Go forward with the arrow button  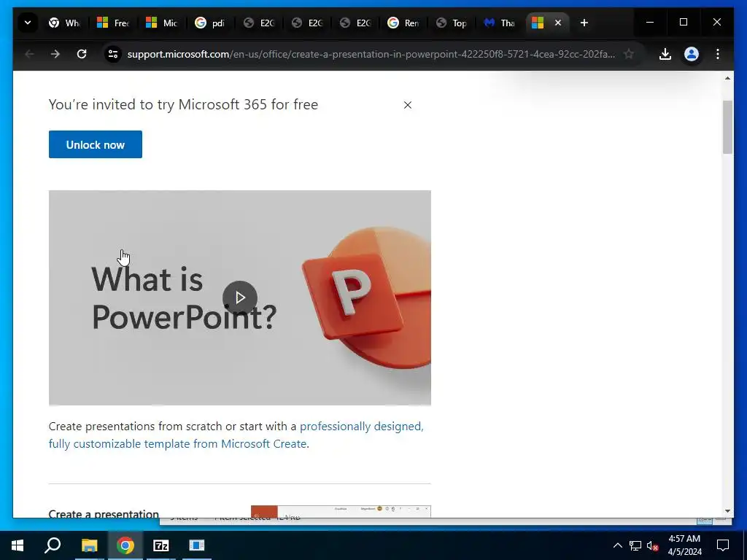(x=55, y=54)
